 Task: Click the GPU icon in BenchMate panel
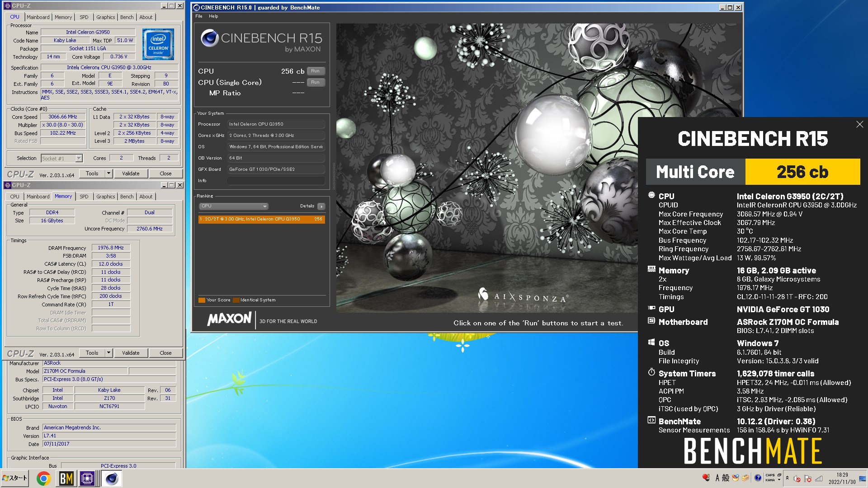[x=651, y=308]
